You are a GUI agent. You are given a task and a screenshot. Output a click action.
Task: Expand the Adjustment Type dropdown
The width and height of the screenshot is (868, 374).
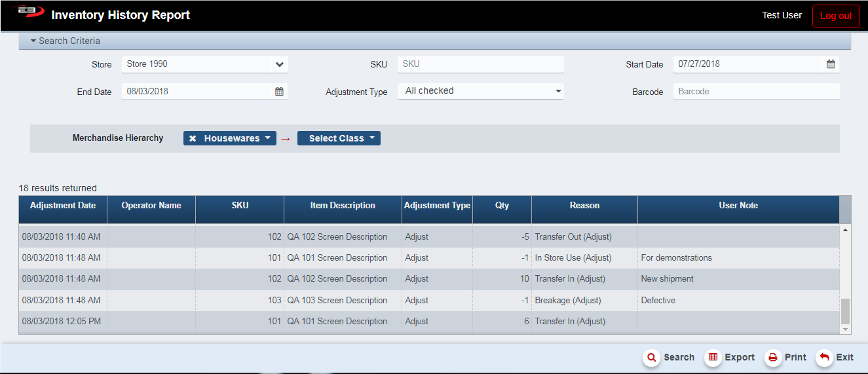pos(558,91)
